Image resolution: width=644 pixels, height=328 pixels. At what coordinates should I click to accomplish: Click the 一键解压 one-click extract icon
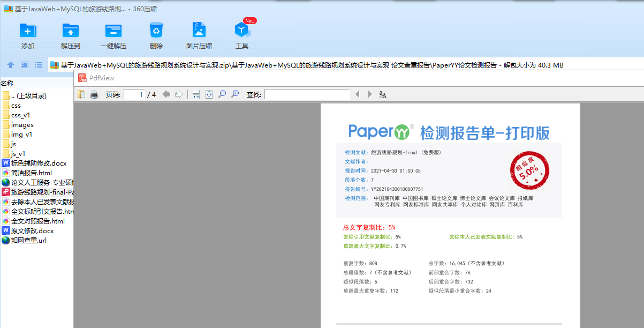pos(113,31)
